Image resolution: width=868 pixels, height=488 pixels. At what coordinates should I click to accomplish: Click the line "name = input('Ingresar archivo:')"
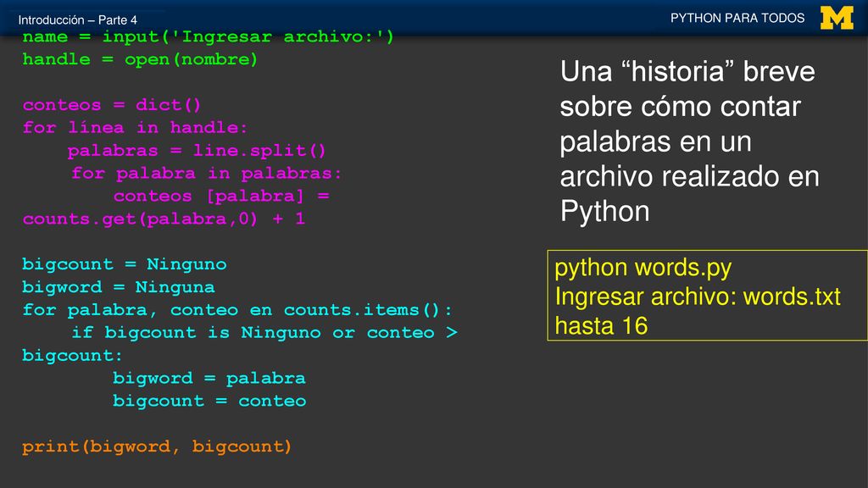pos(209,37)
